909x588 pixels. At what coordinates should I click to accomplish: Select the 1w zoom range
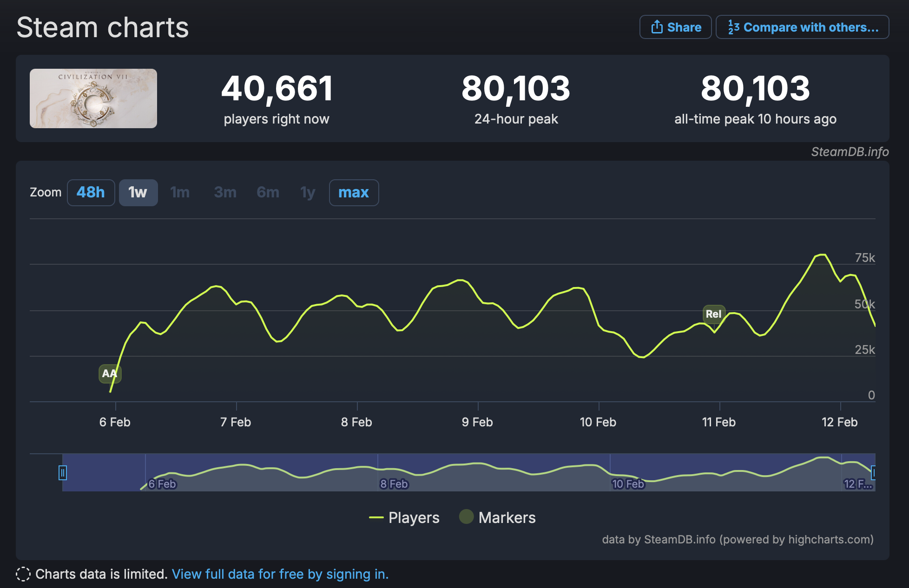(138, 192)
